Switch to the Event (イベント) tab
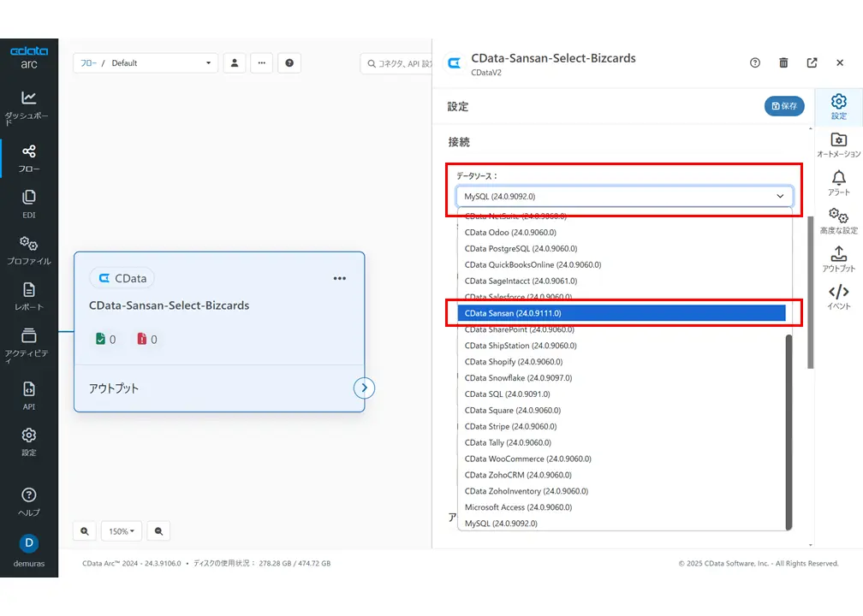 tap(839, 298)
